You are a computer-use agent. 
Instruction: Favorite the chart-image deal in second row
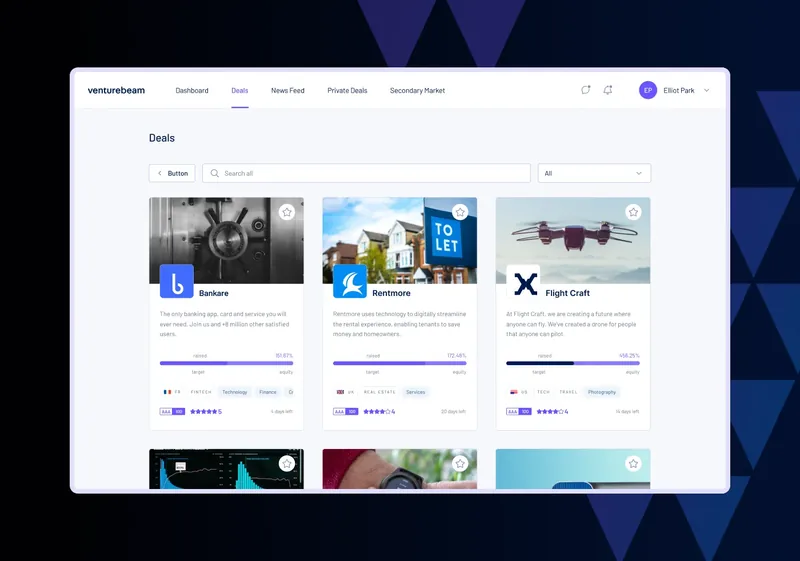(x=287, y=464)
